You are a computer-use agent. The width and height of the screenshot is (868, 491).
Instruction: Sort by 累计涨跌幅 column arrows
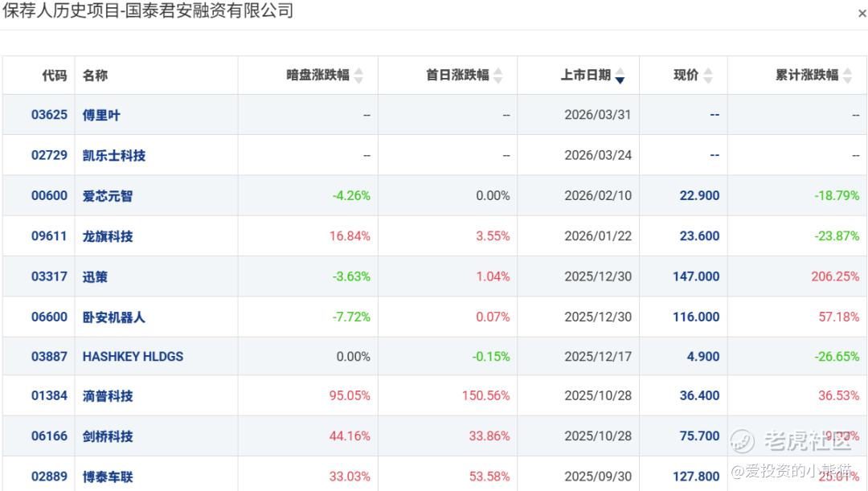pyautogui.click(x=848, y=76)
